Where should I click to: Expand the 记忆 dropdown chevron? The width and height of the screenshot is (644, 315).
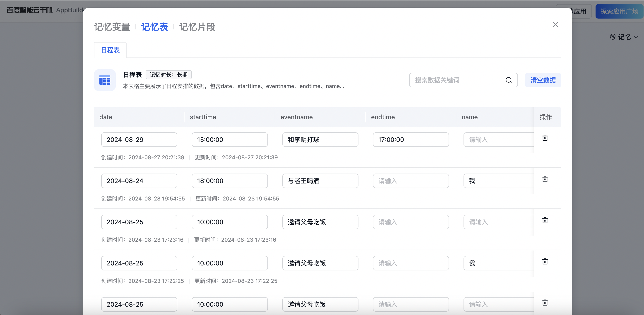point(636,37)
